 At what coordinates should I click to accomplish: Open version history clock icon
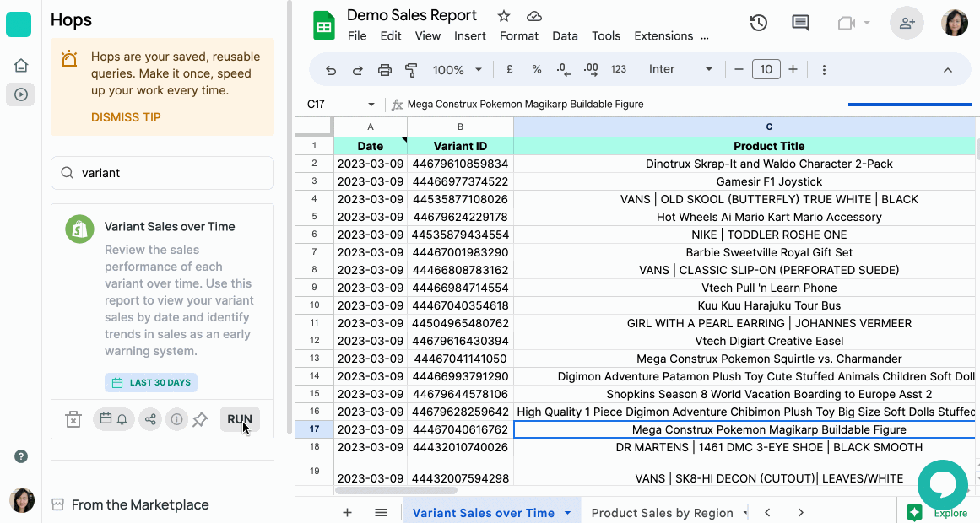[759, 23]
